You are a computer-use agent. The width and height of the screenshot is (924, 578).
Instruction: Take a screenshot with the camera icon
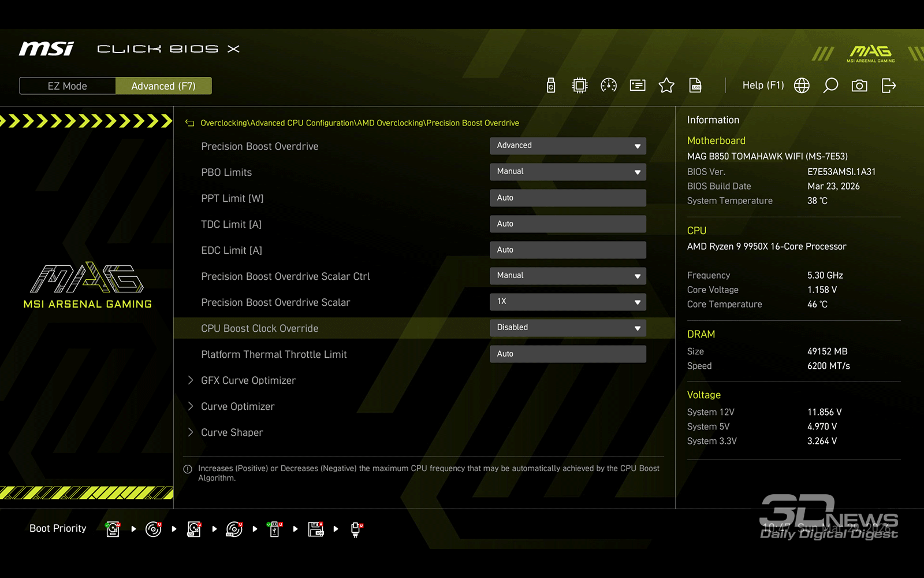859,86
